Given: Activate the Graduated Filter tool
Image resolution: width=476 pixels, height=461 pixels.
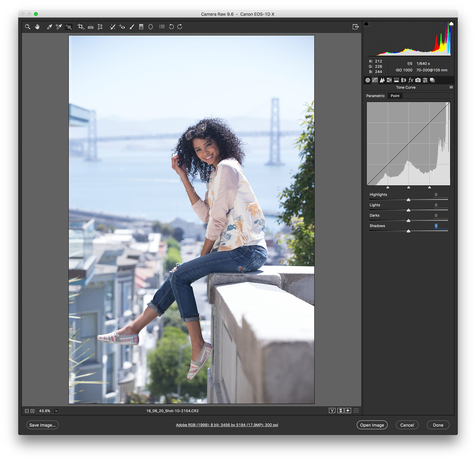Looking at the screenshot, I should coord(141,27).
